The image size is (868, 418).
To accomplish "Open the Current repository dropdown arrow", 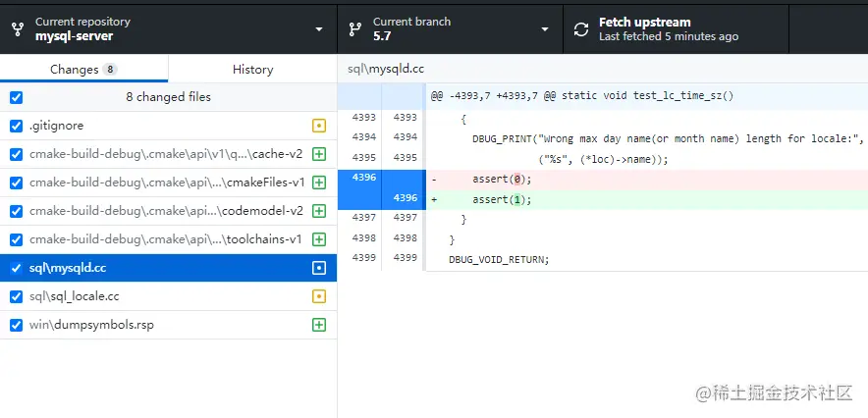I will 319,29.
